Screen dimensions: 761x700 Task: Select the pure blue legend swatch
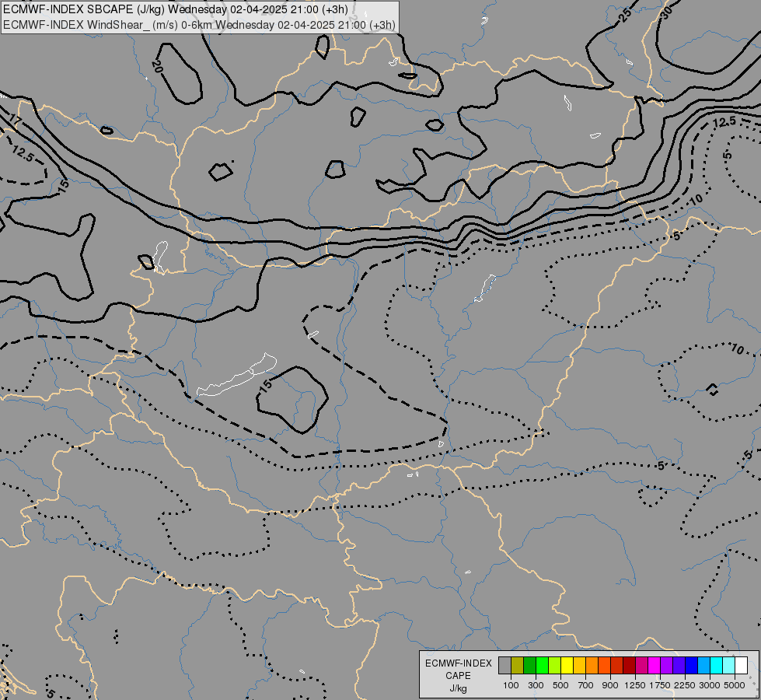692,665
